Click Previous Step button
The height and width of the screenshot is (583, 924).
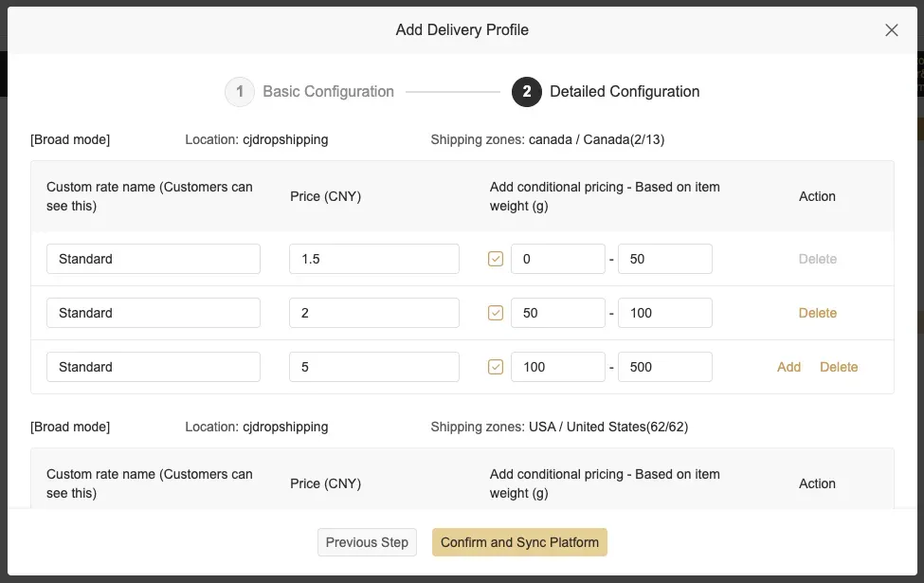tap(367, 542)
